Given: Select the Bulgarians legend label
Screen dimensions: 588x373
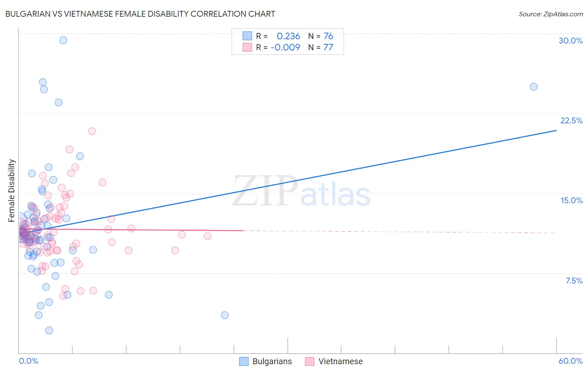Looking at the screenshot, I should [272, 361].
